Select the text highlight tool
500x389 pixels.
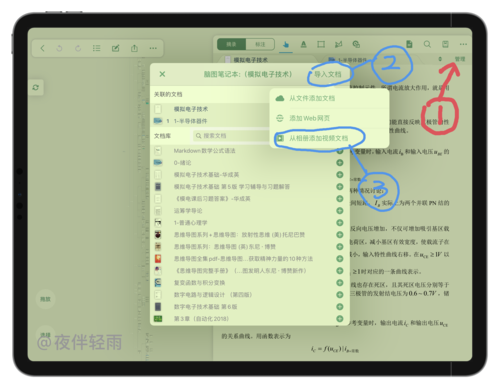click(x=303, y=44)
